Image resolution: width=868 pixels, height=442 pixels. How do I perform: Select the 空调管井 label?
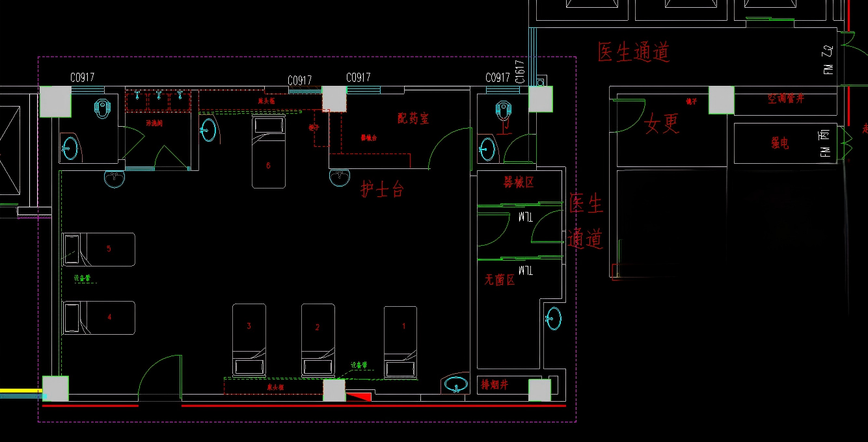(x=785, y=99)
